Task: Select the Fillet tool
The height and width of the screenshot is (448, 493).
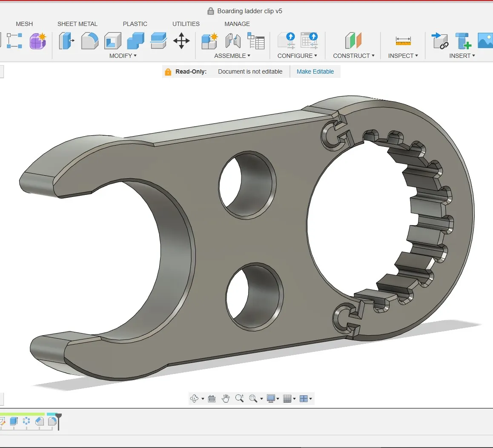Action: coord(89,41)
